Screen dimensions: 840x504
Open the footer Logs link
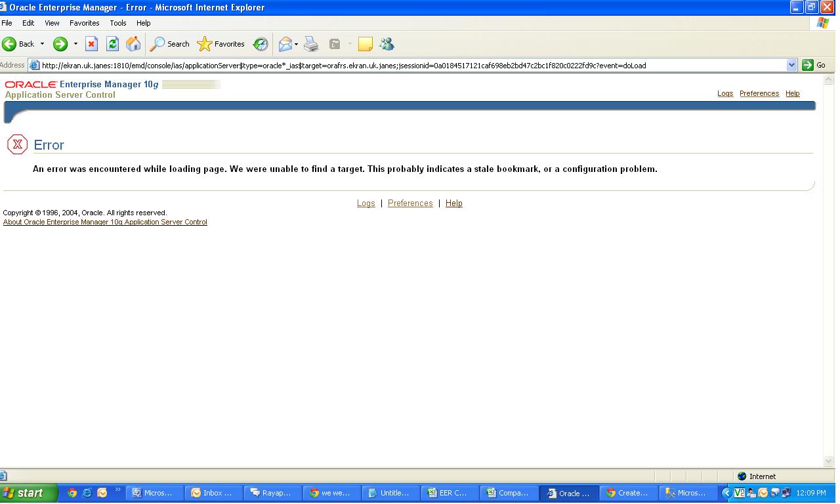(366, 203)
